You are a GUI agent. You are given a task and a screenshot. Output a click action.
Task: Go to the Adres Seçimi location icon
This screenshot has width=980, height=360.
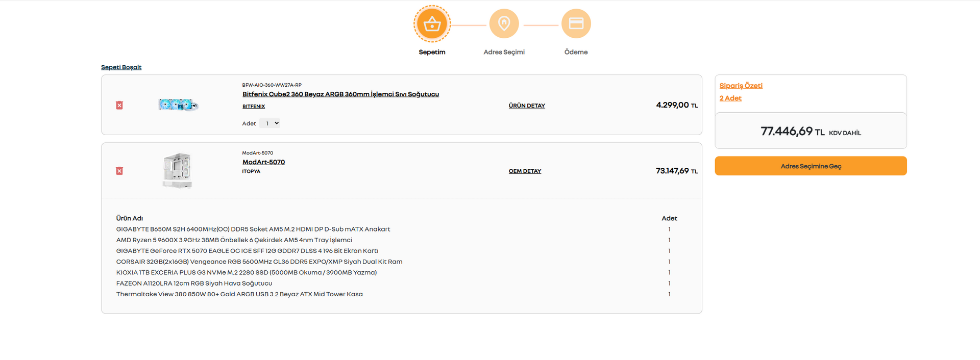click(504, 23)
